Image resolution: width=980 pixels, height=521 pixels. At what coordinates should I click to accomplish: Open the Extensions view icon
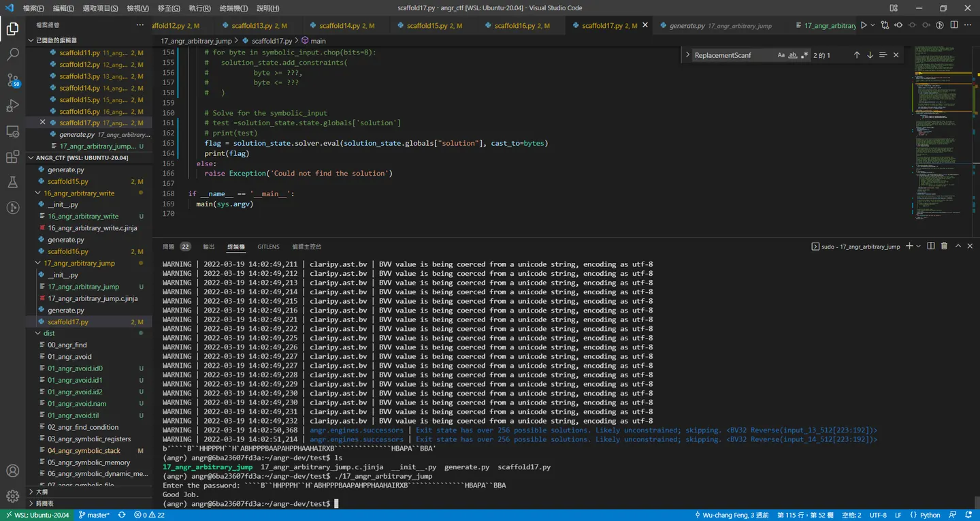12,157
